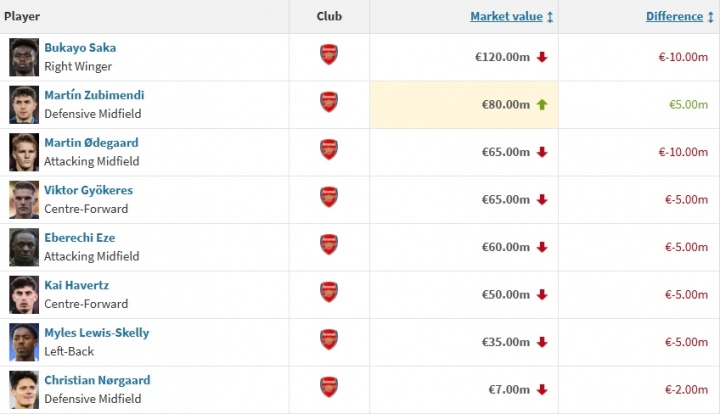
Task: Click the Arsenal crest in Bukayo Saka's row
Action: pyautogui.click(x=329, y=56)
